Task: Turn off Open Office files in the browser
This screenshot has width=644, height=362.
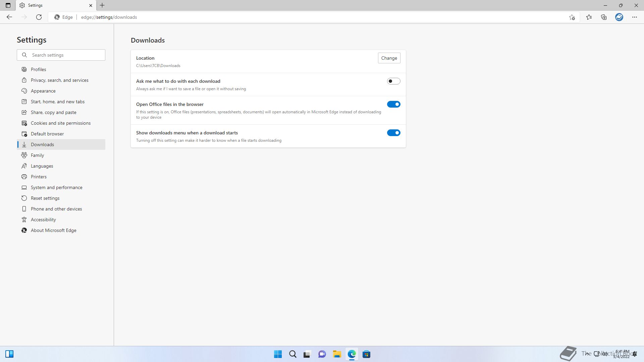Action: pyautogui.click(x=393, y=104)
